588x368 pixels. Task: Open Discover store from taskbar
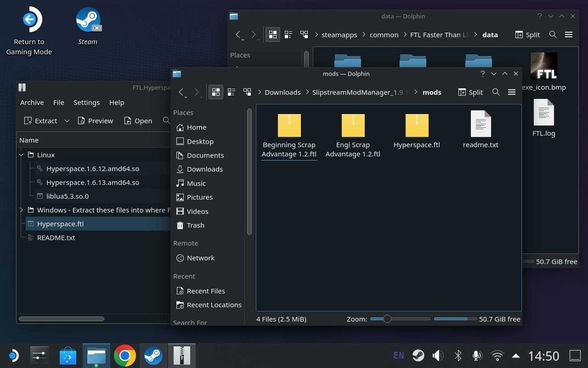point(68,356)
